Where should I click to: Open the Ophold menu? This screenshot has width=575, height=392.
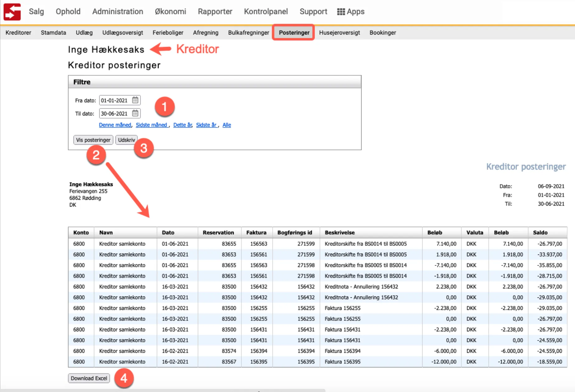point(68,12)
